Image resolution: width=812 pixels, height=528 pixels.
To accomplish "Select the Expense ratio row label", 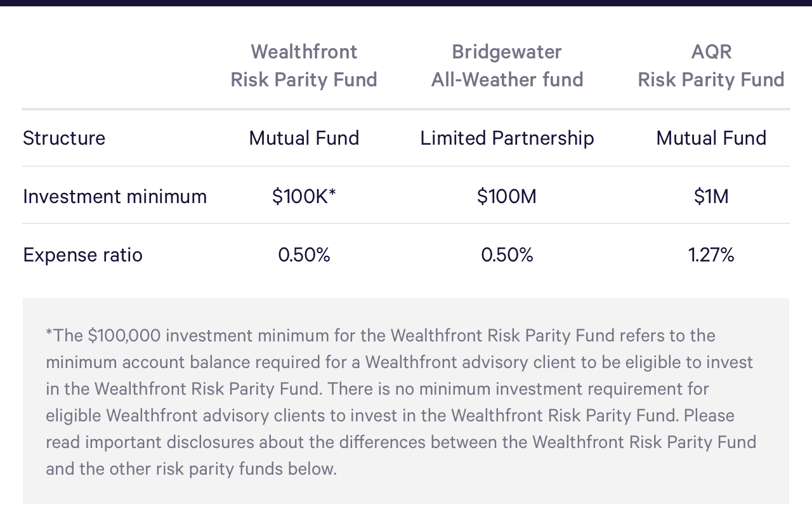I will (x=82, y=254).
